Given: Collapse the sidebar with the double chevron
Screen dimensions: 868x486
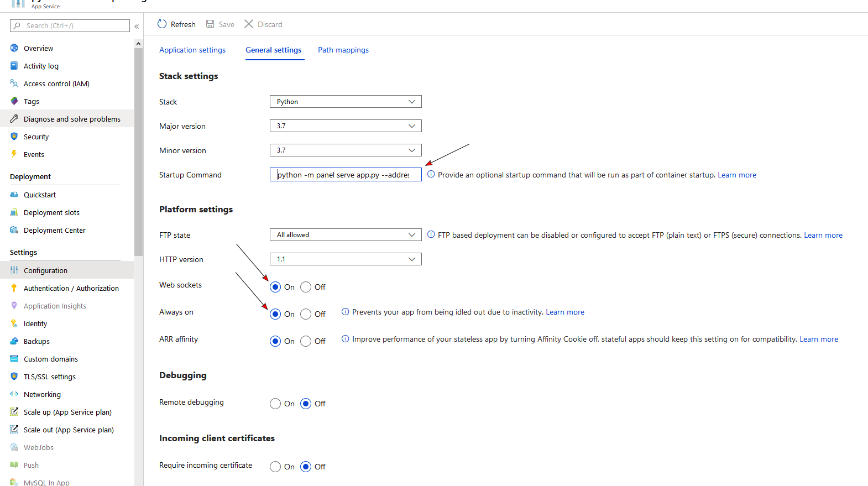Looking at the screenshot, I should coord(137,26).
